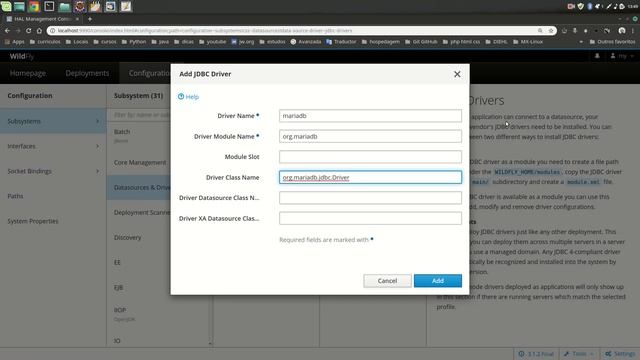Select System Properties item

click(x=53, y=221)
